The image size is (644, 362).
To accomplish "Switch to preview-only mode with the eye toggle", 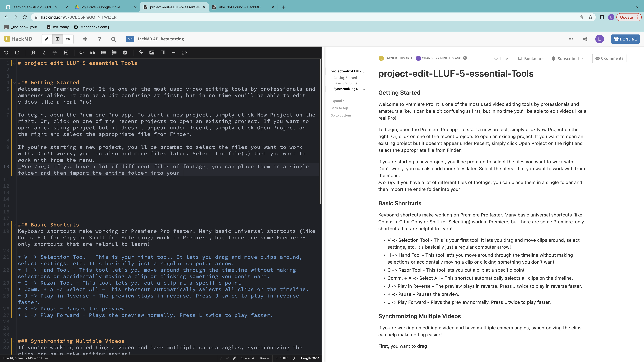I will [x=68, y=39].
